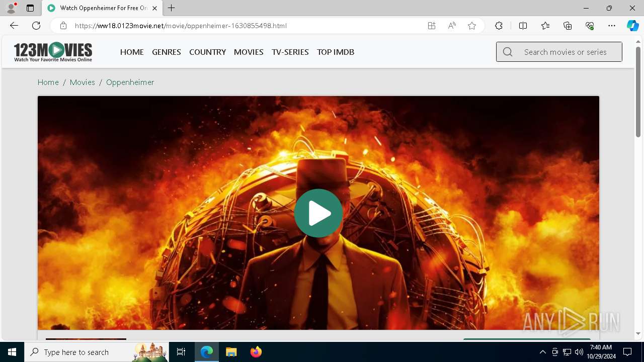Launch Firefox from the taskbar
Image resolution: width=644 pixels, height=362 pixels.
tap(256, 352)
